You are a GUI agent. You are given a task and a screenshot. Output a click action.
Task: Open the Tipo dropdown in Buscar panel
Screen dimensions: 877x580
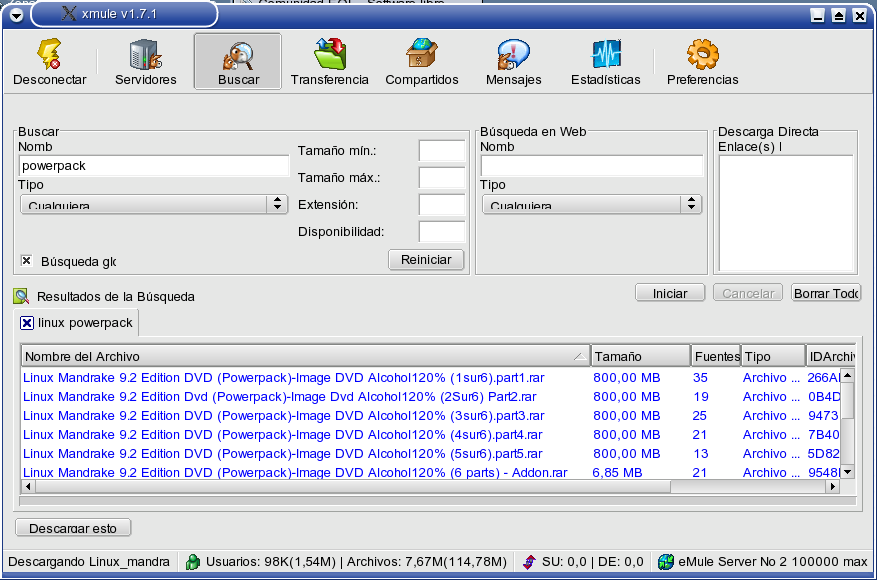154,204
